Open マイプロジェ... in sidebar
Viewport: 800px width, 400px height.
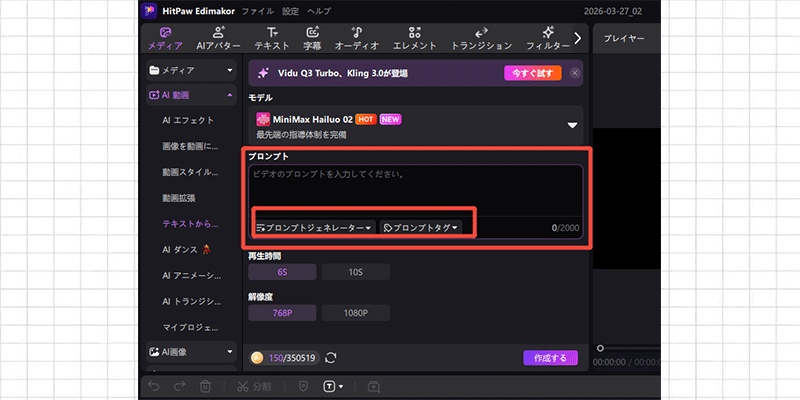coord(190,327)
